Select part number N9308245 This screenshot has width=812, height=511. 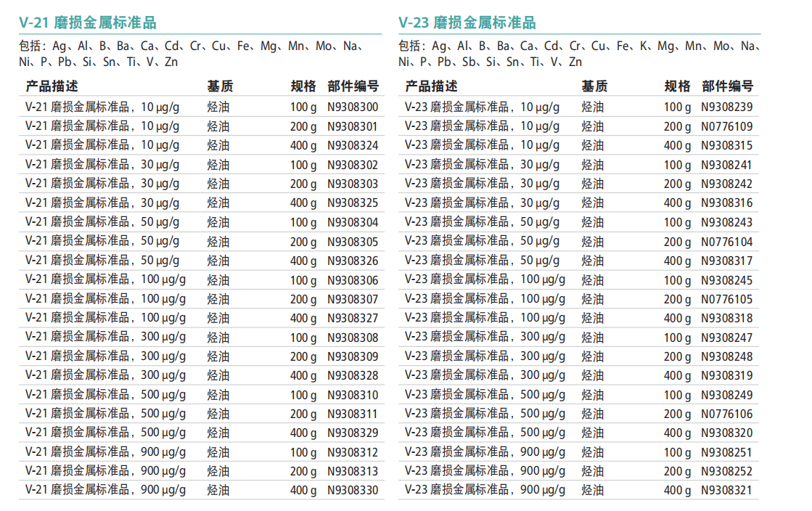pos(727,281)
